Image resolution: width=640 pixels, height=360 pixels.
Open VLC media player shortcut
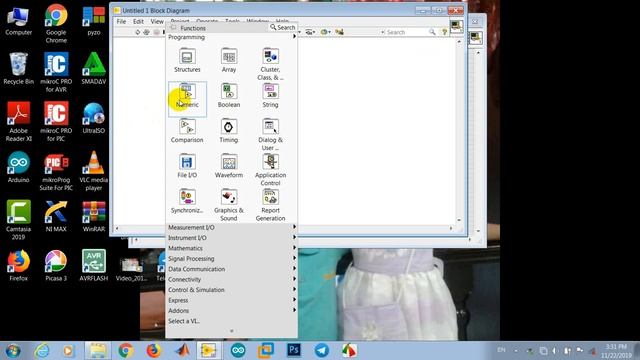pos(93,171)
